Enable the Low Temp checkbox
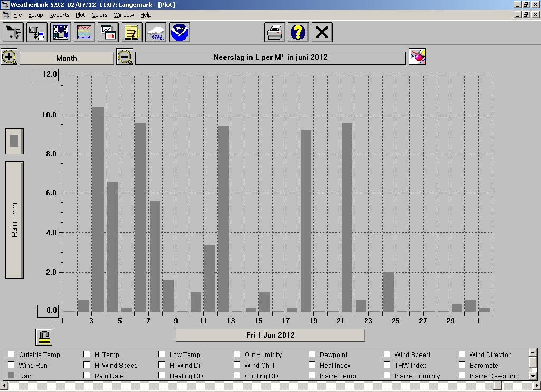 162,354
